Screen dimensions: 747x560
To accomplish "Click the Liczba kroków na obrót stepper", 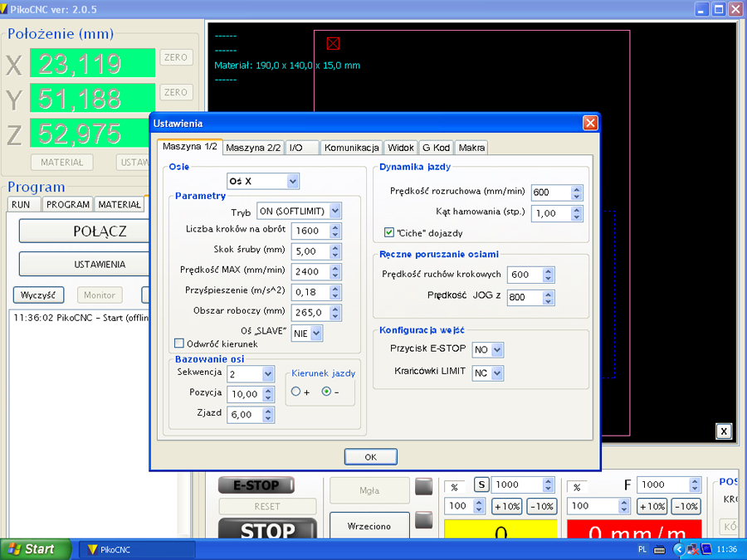I will point(335,231).
